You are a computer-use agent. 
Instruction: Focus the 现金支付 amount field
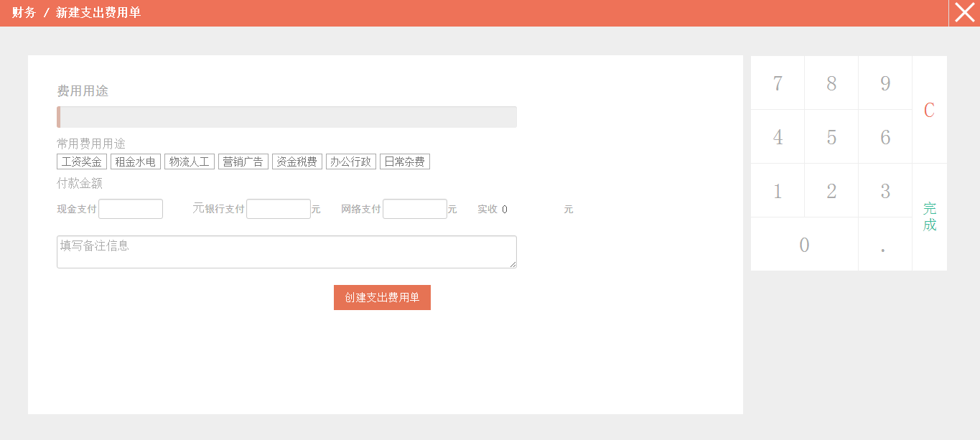click(x=131, y=209)
